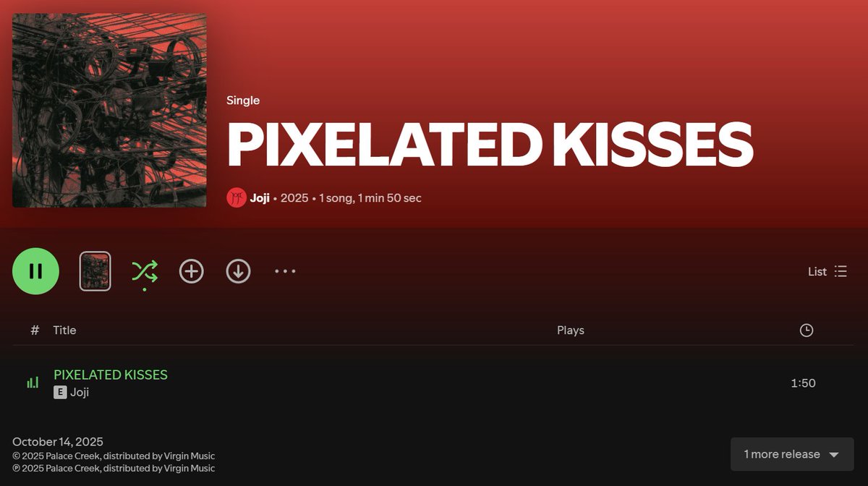
Task: Click the now-playing equalizer icon
Action: 33,383
